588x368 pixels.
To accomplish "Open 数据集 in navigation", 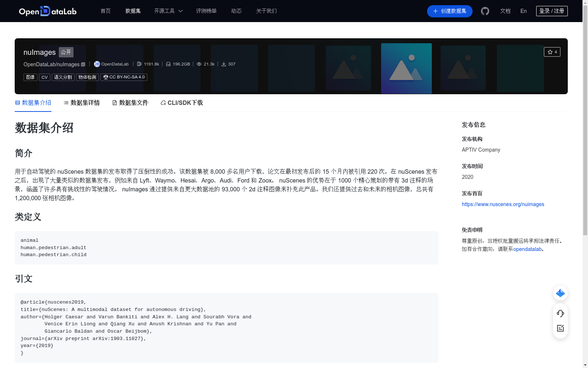I will (x=133, y=11).
